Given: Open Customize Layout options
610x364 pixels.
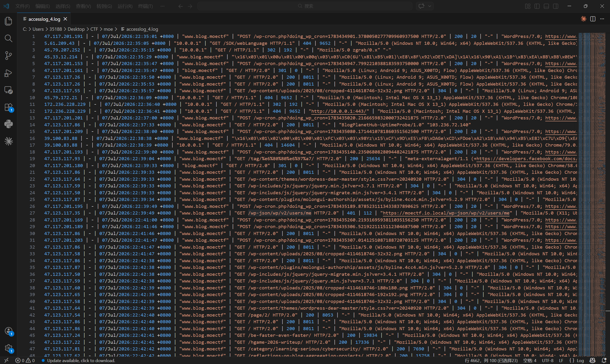Looking at the screenshot, I should tap(528, 6).
